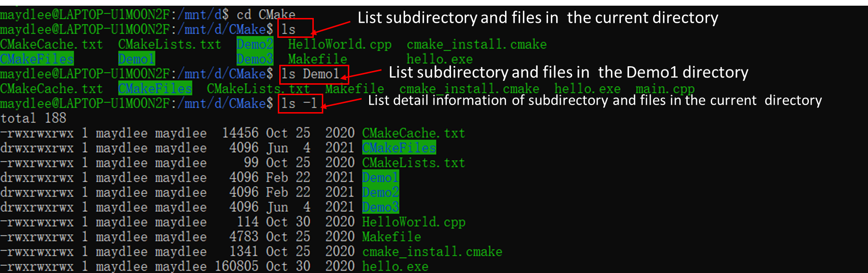
Task: Click CMakeLists.txt in the Demo1 listing
Action: pos(258,88)
